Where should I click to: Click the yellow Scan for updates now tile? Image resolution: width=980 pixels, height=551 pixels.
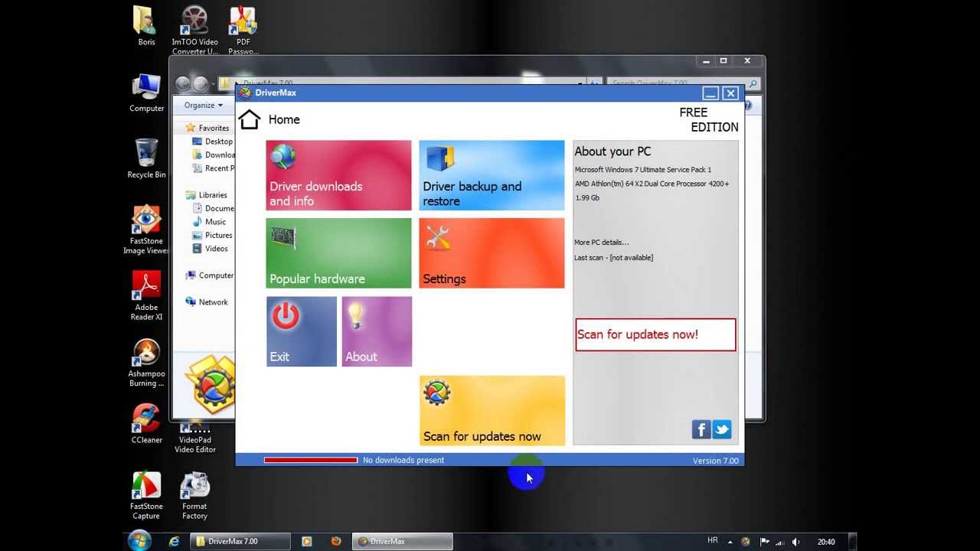pyautogui.click(x=492, y=410)
